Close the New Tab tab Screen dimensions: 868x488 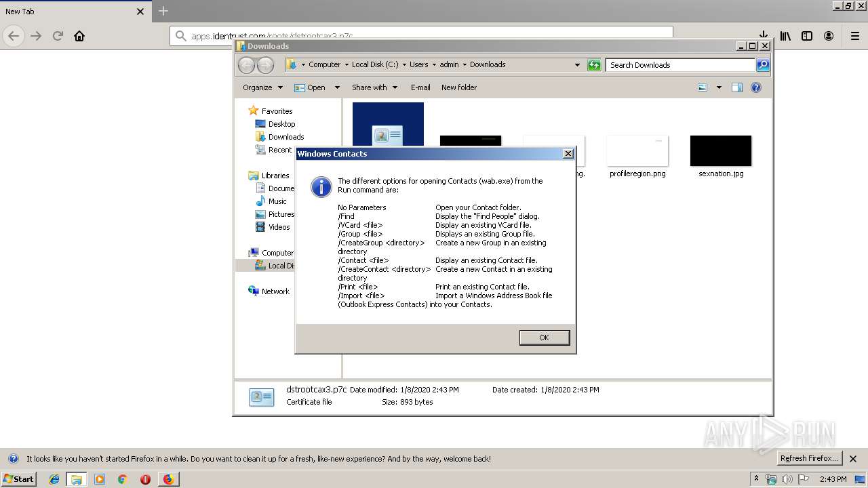coord(140,12)
